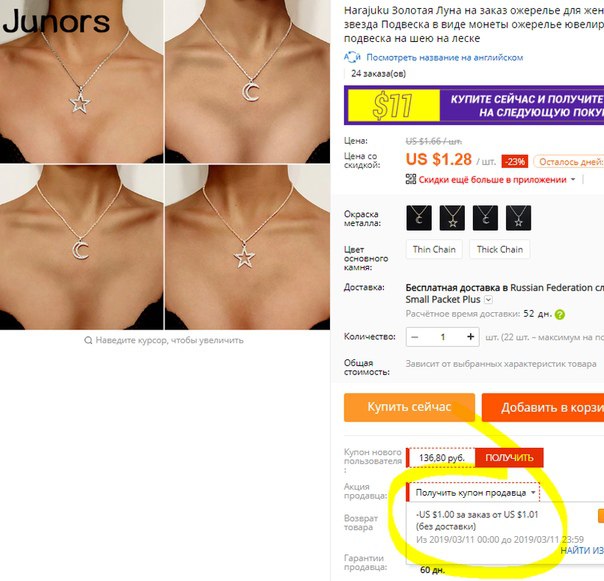
Task: Choose the fourth star pendant swatch
Action: point(518,218)
